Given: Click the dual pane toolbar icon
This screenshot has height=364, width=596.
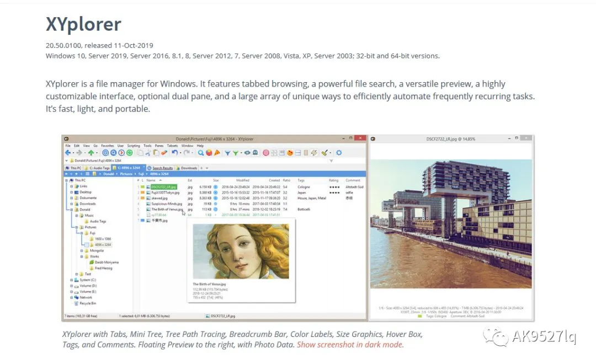Looking at the screenshot, I should [298, 153].
